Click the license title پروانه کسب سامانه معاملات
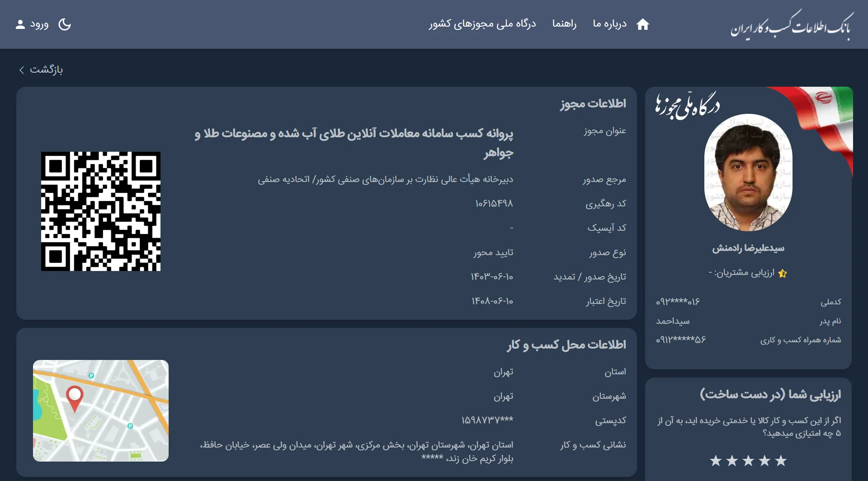 point(354,143)
